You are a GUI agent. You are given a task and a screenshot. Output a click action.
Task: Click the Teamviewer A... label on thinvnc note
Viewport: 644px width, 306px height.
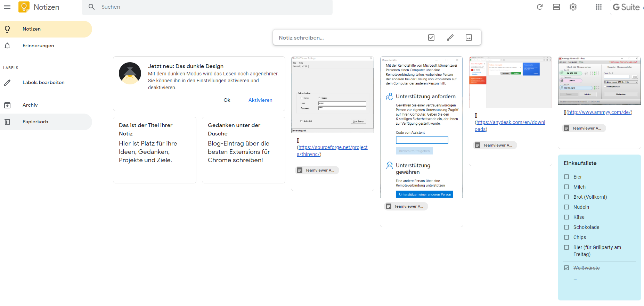coord(317,170)
